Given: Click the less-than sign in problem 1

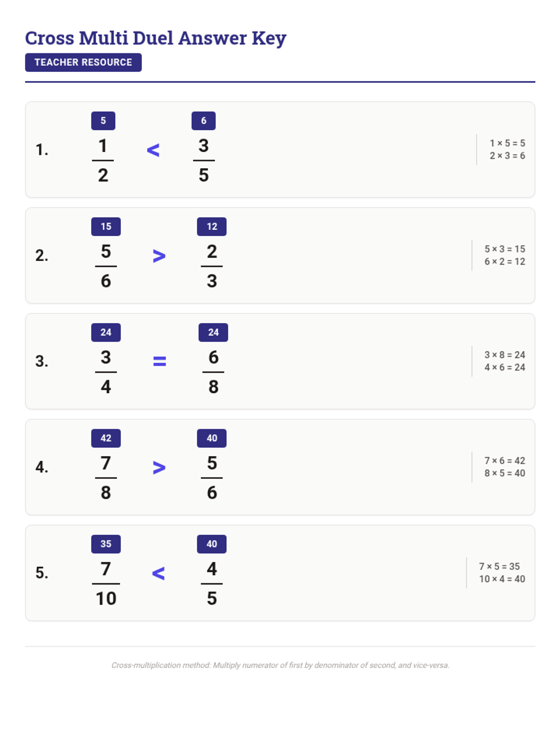Looking at the screenshot, I should tap(153, 150).
